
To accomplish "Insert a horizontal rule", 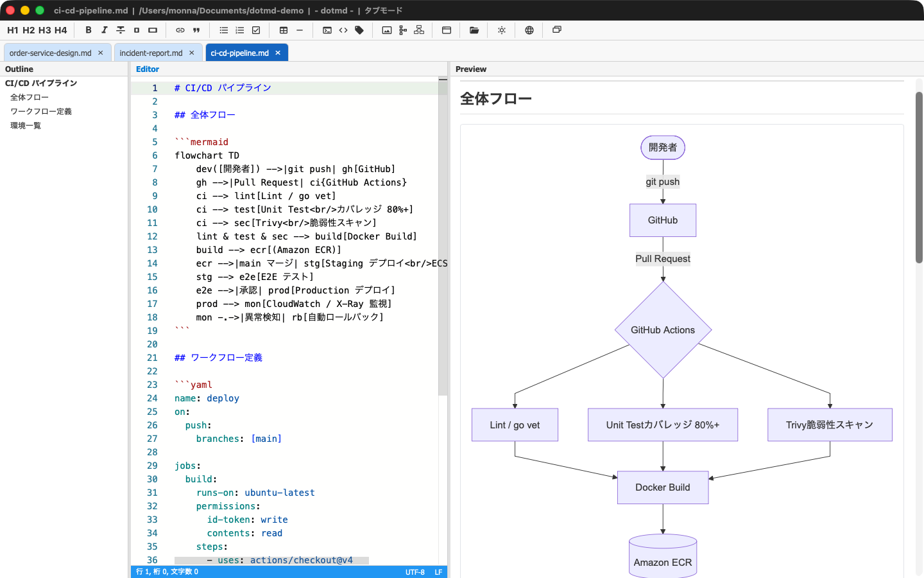I will pos(300,30).
